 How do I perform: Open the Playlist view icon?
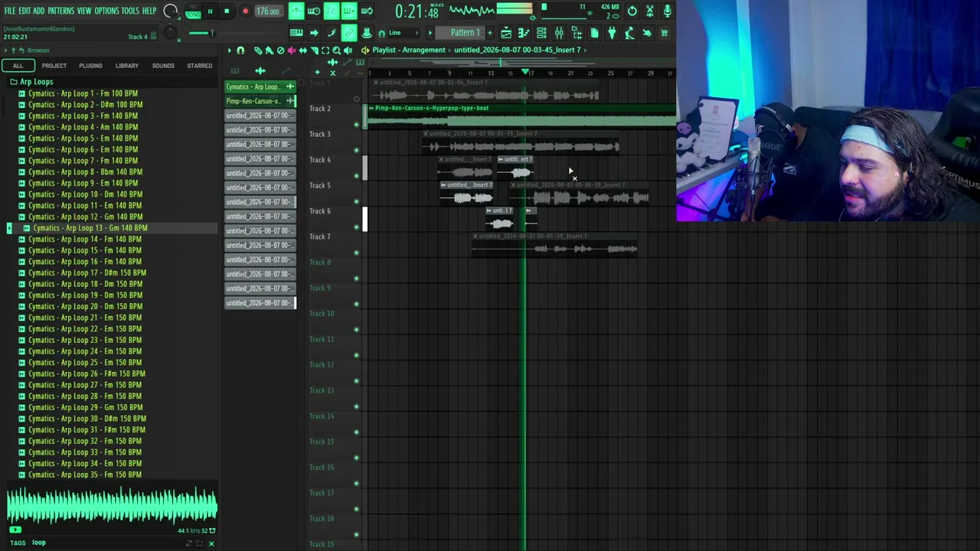point(506,33)
